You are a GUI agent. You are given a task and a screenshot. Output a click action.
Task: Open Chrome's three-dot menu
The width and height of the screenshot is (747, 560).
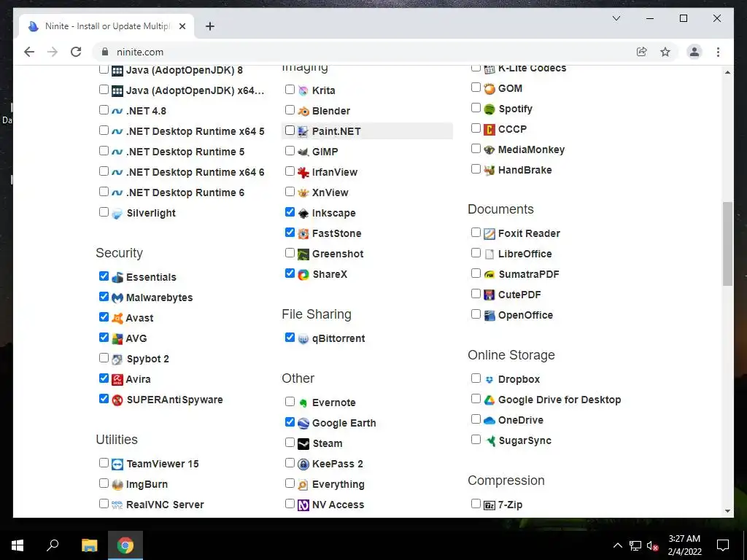point(718,52)
